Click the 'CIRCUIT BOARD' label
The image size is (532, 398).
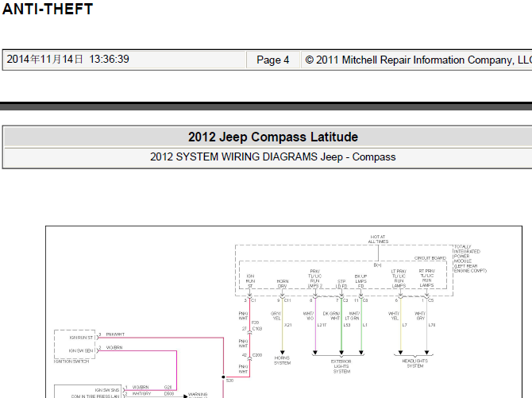(430, 258)
